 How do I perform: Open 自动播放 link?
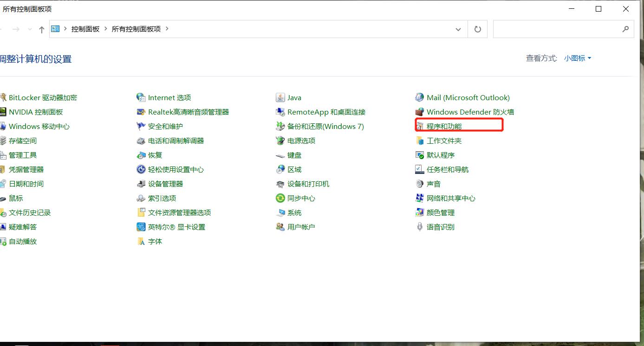23,241
